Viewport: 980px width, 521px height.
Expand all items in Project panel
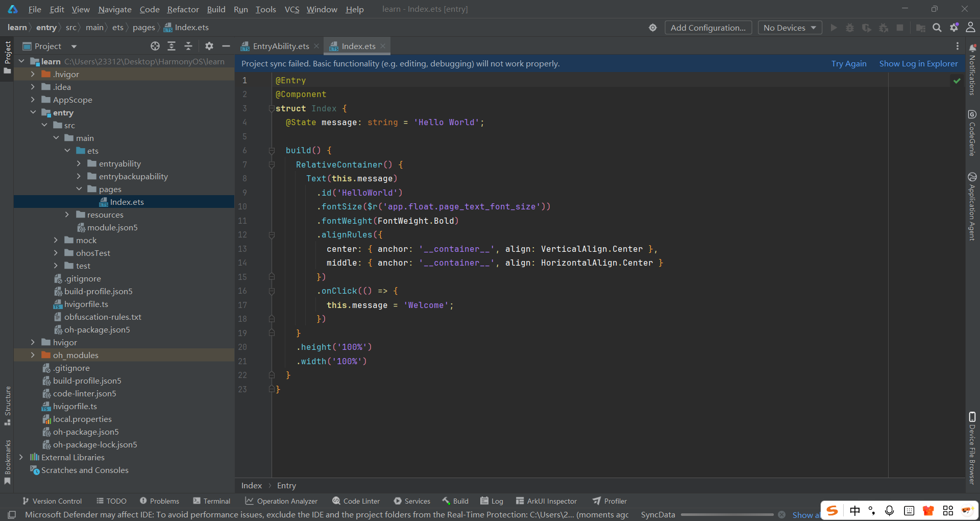click(x=171, y=46)
